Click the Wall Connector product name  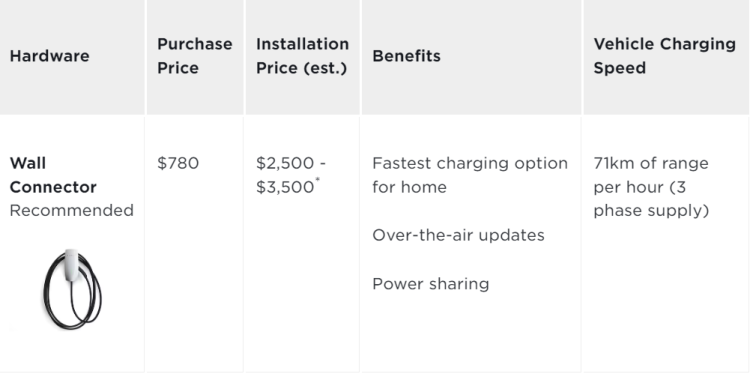53,175
